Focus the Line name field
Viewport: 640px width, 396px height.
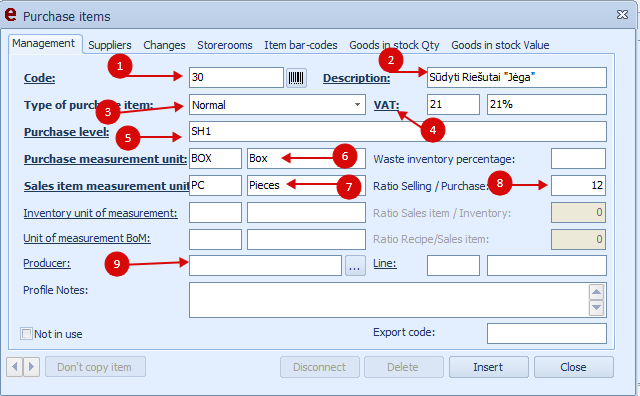click(x=547, y=266)
